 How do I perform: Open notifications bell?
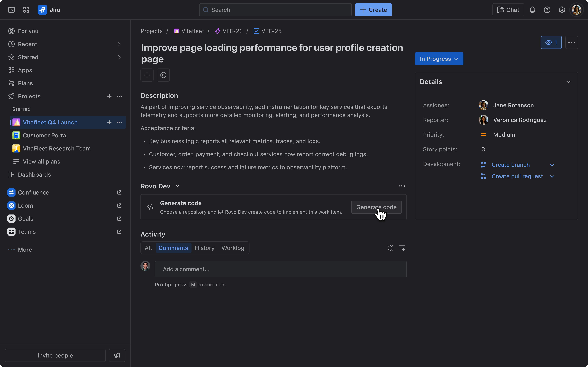(x=532, y=10)
